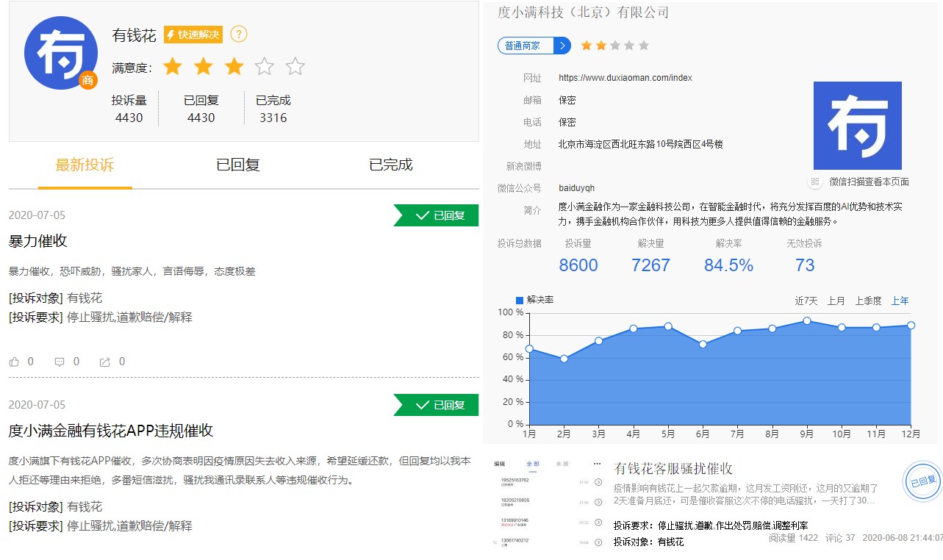
Task: Click the 阅读量 1422 text
Action: pos(793,538)
